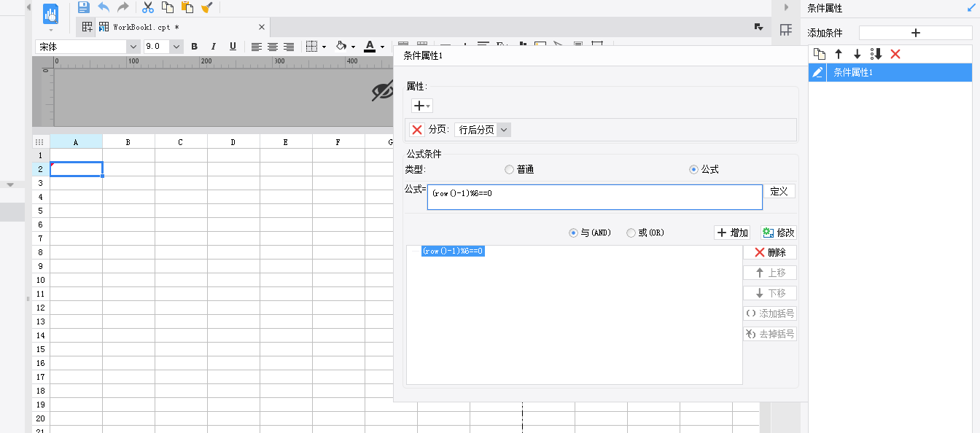Center align the text

click(x=273, y=47)
